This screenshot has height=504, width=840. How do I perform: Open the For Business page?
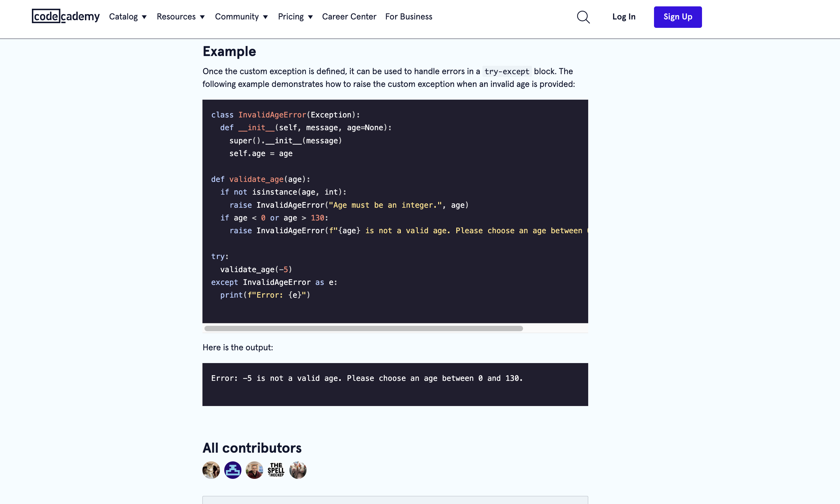[409, 17]
